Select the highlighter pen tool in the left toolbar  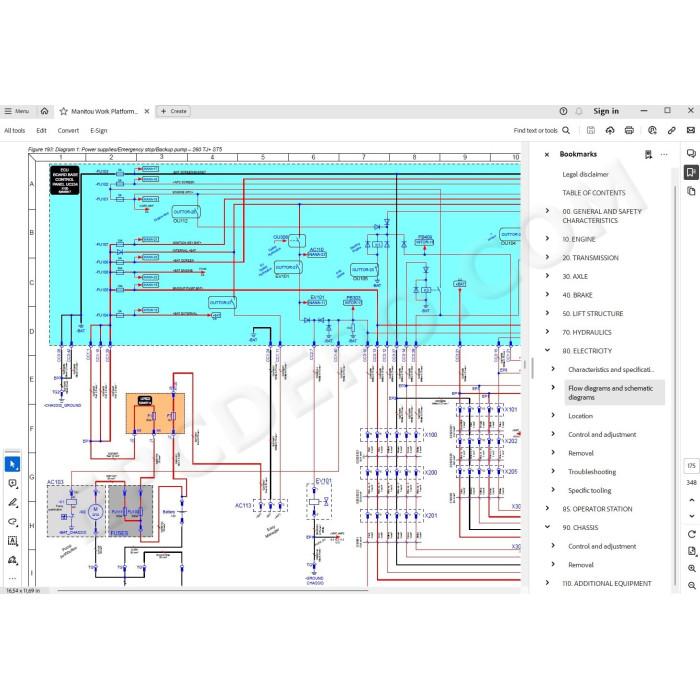(12, 502)
